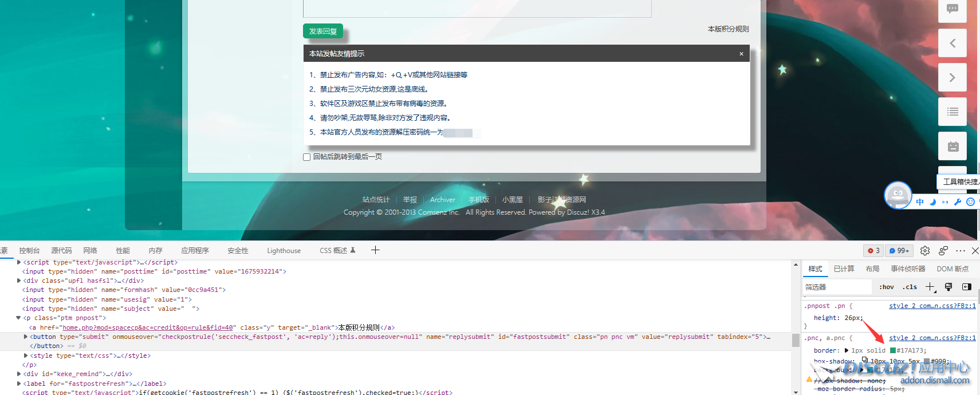Close the DevTools panel
The height and width of the screenshot is (395, 980).
point(975,251)
